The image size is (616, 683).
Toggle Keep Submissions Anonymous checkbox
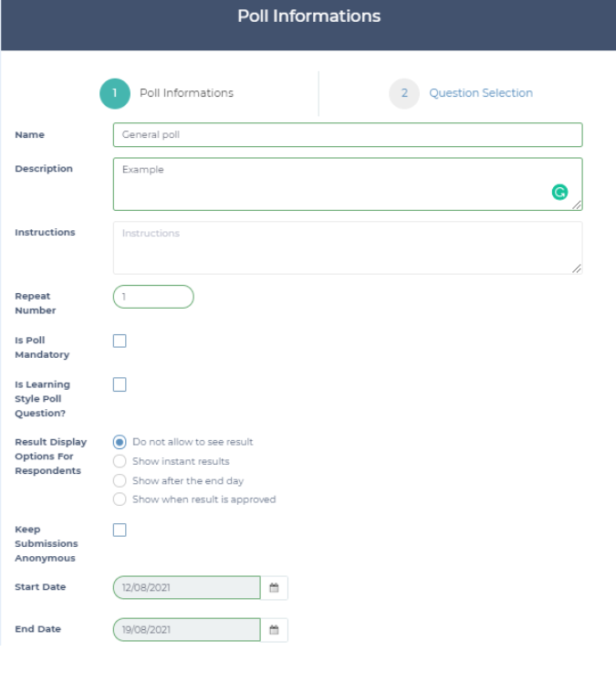pos(120,530)
